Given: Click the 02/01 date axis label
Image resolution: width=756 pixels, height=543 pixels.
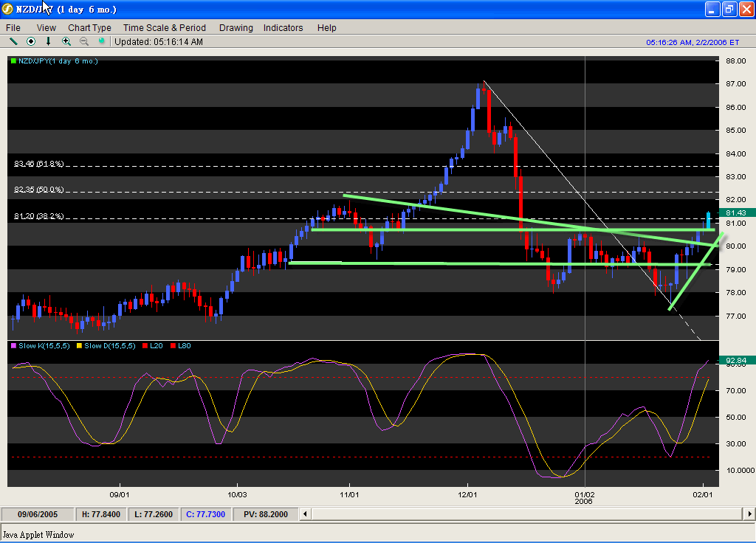Looking at the screenshot, I should pos(703,495).
